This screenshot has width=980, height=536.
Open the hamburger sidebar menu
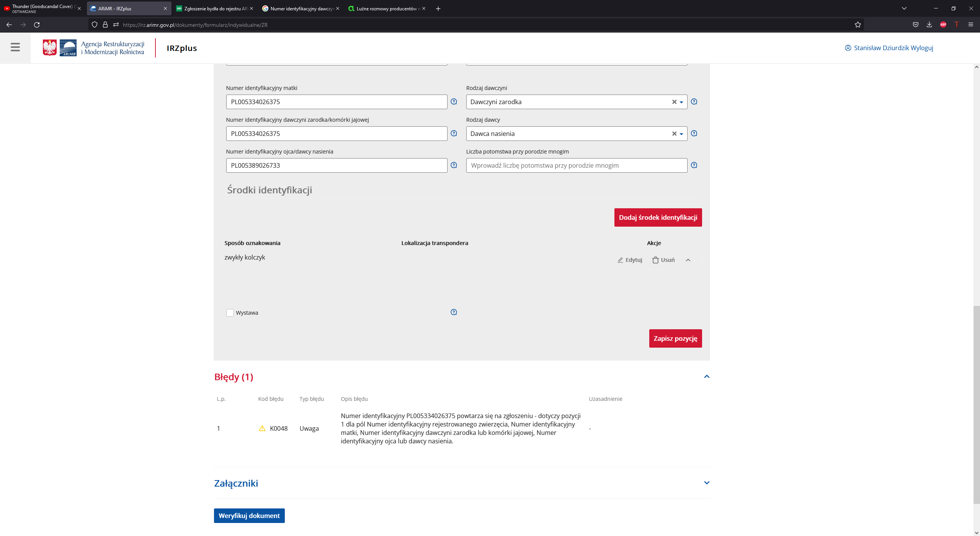pyautogui.click(x=15, y=47)
